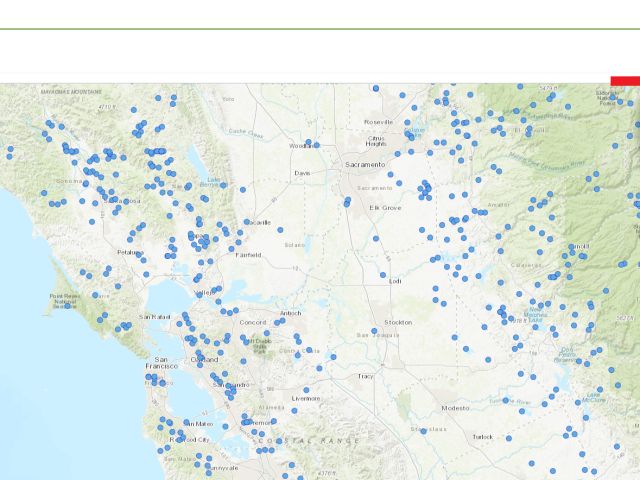Click the Stockton label
The width and height of the screenshot is (640, 480).
398,322
